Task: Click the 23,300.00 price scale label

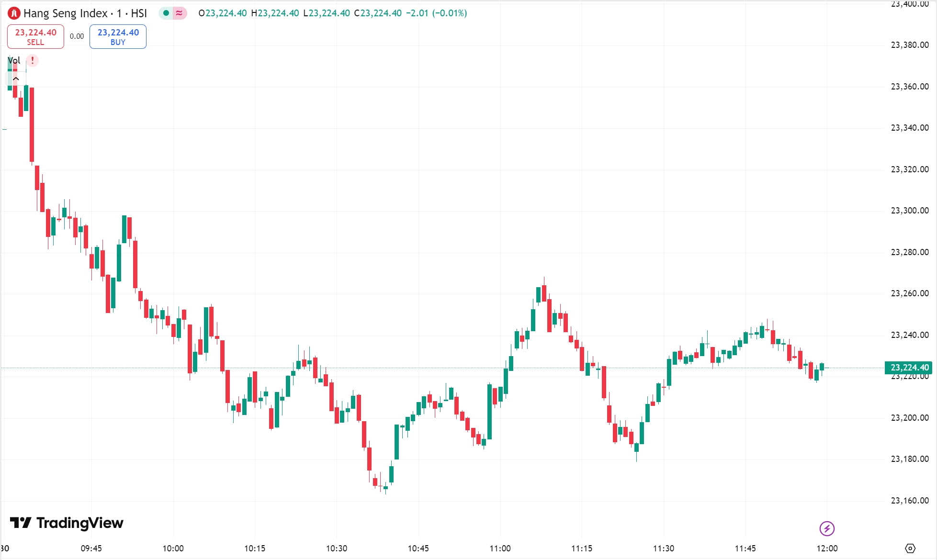Action: click(x=909, y=211)
